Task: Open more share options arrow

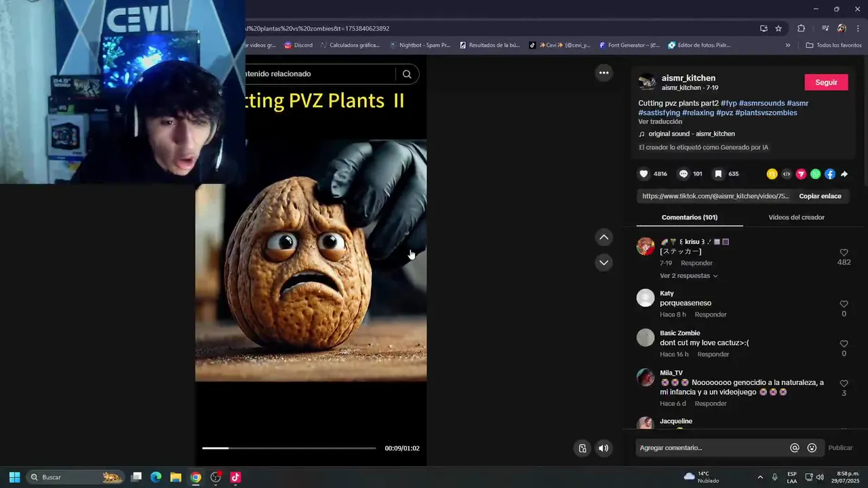Action: pos(844,174)
